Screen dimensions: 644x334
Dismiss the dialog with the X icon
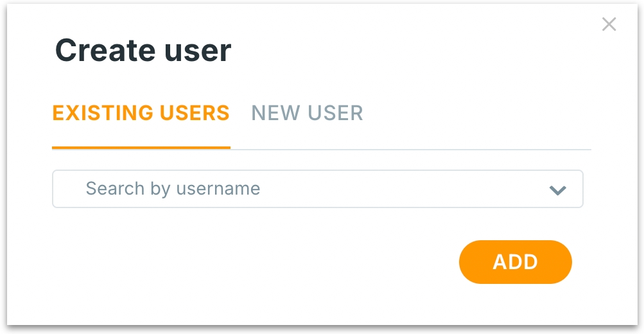609,24
